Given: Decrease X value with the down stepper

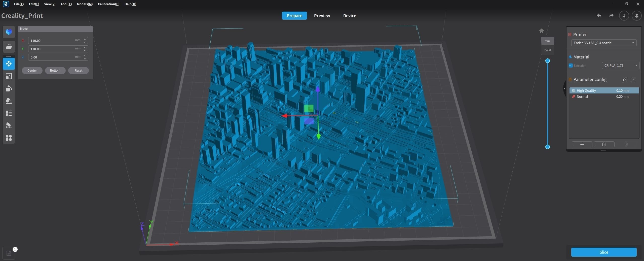Looking at the screenshot, I should coord(85,42).
